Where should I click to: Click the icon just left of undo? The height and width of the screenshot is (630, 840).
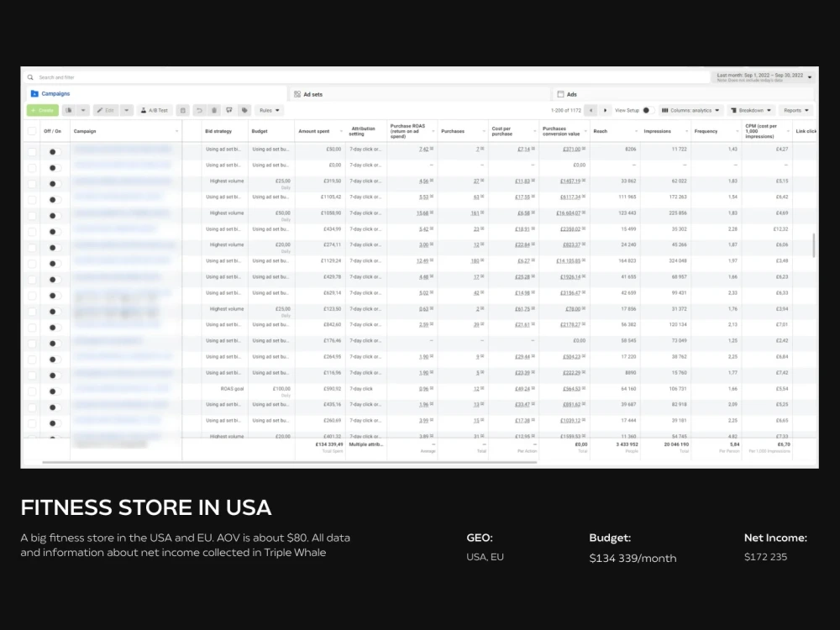click(182, 110)
